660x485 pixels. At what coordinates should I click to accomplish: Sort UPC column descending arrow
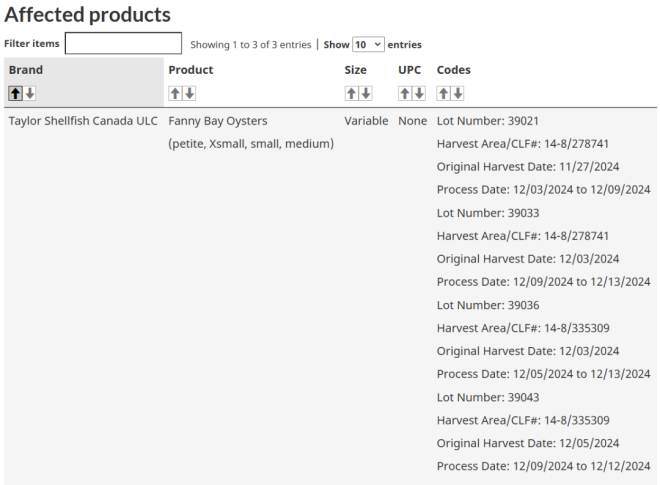(419, 93)
